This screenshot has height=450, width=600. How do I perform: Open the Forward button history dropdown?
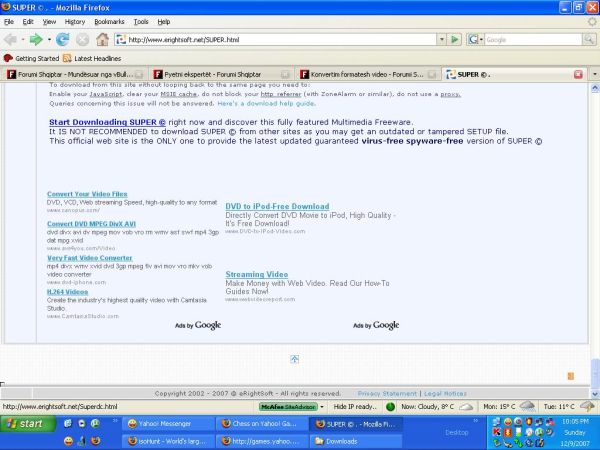point(49,39)
